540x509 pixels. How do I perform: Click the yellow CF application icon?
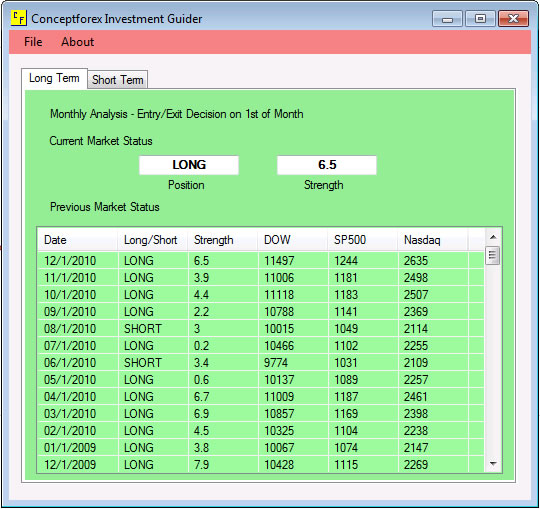[x=19, y=18]
